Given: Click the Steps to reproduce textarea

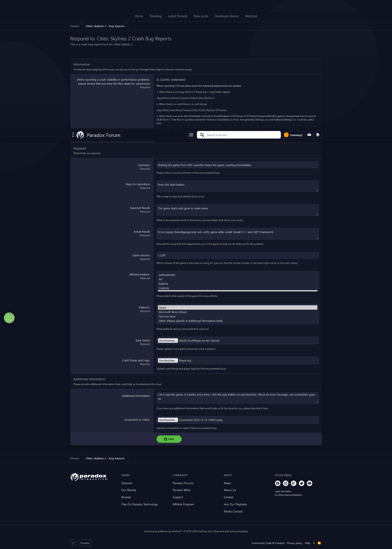Looking at the screenshot, I should [237, 186].
